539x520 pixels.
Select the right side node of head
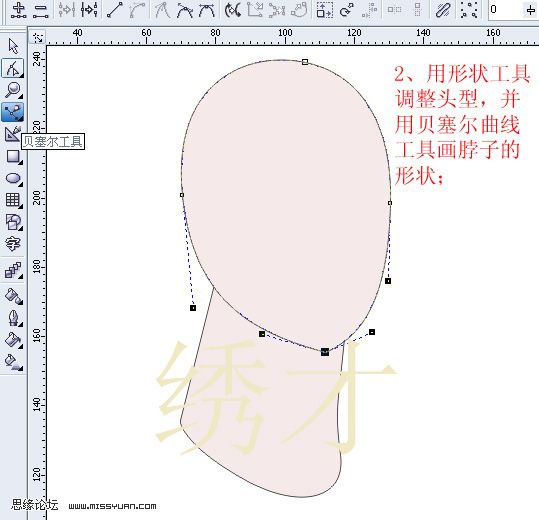click(390, 203)
